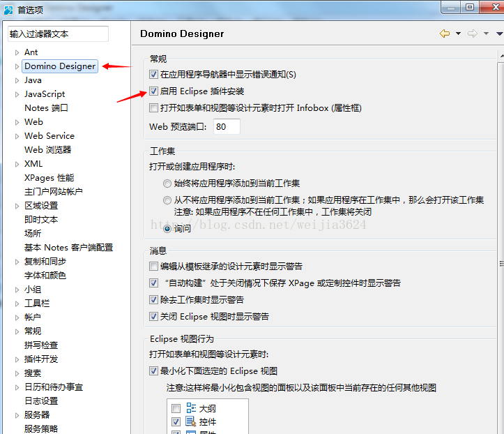
Task: Click the forward navigation arrow icon
Action: pyautogui.click(x=473, y=33)
